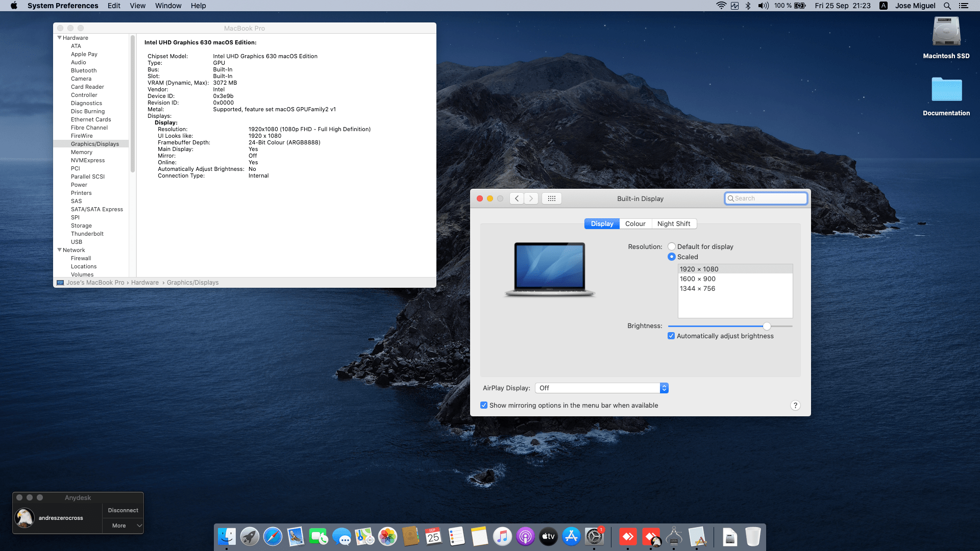Open System Information chip icon in the Dock

[x=674, y=537]
